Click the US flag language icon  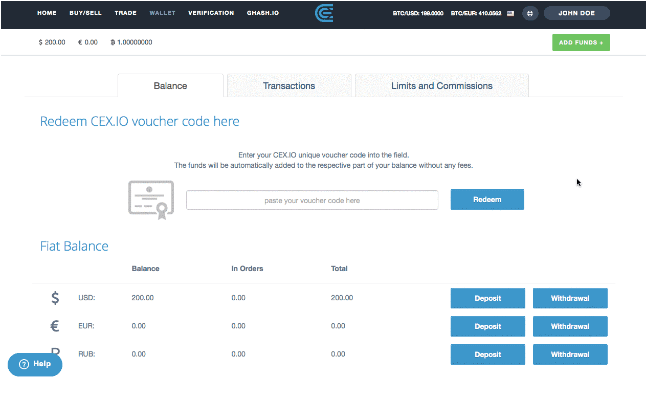tap(511, 14)
